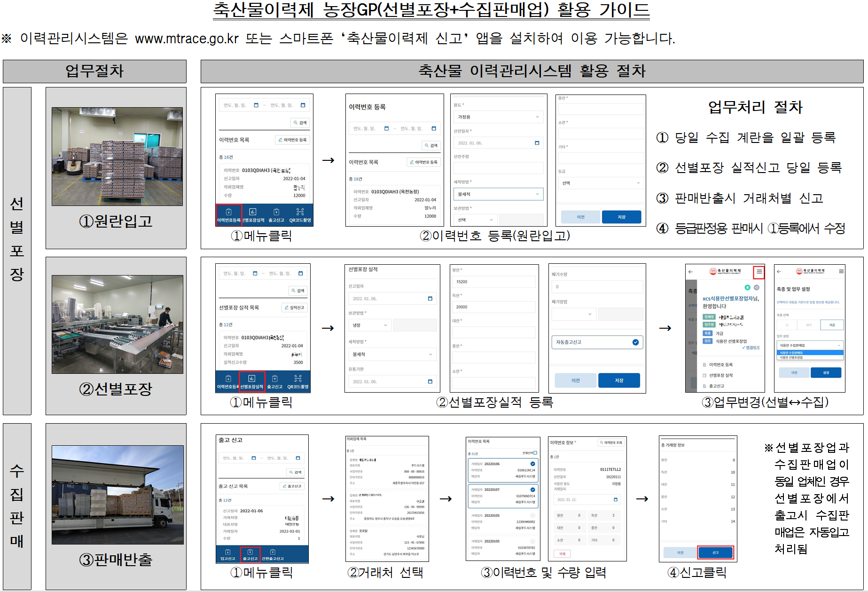
Task: Open the end-date calendar icon above 선별포장 실적 목록
Action: [300, 273]
